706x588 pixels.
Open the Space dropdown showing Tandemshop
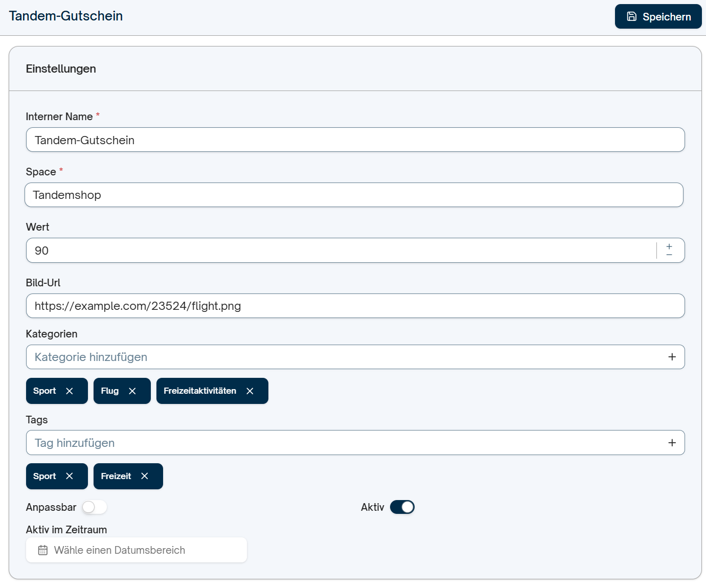(x=354, y=195)
